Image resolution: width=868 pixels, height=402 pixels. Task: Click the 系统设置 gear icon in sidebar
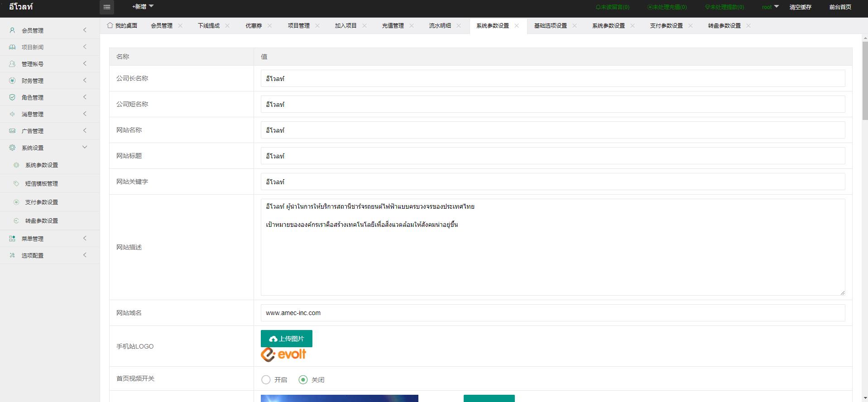click(12, 148)
